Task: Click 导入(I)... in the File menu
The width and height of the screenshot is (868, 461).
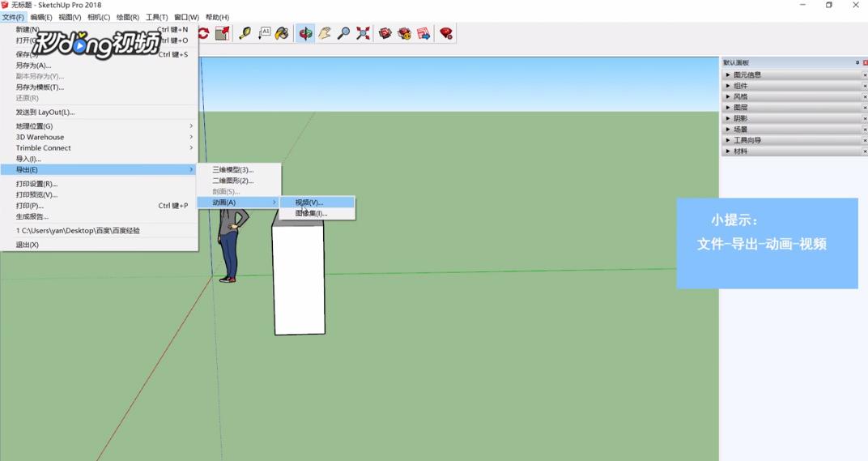Action: 99,159
